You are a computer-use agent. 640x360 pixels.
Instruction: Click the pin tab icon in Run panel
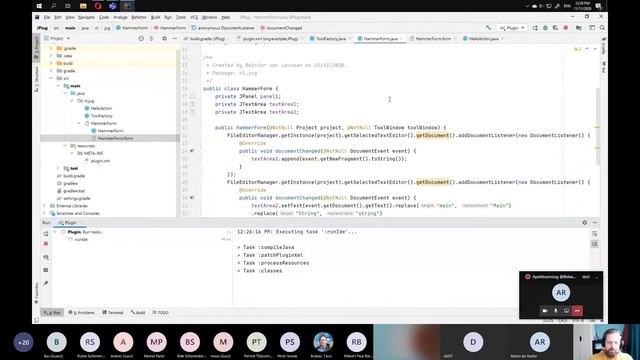[46, 283]
